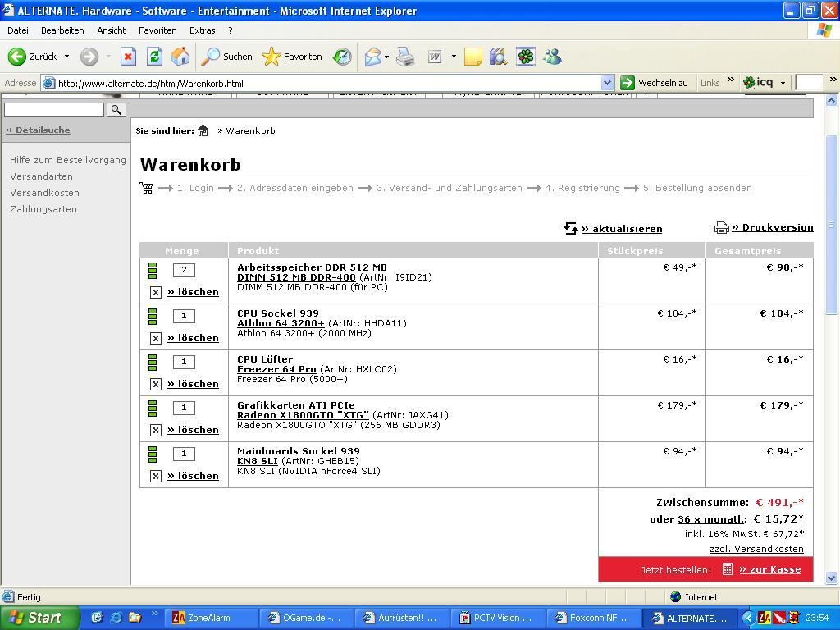
Task: Toggle delete checkbox for Athlon 64 3200+
Action: 155,338
